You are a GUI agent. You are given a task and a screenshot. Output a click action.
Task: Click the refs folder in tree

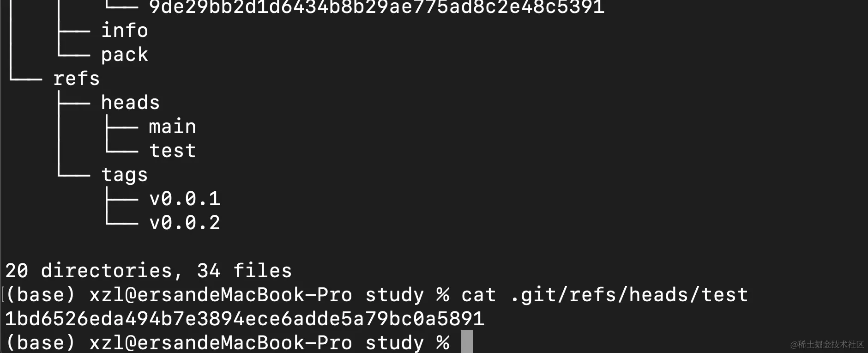point(77,79)
